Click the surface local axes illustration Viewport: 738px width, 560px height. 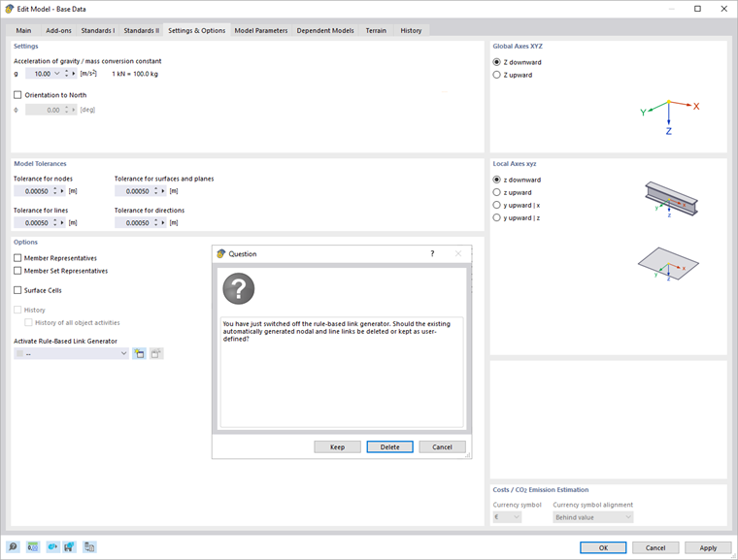coord(668,264)
